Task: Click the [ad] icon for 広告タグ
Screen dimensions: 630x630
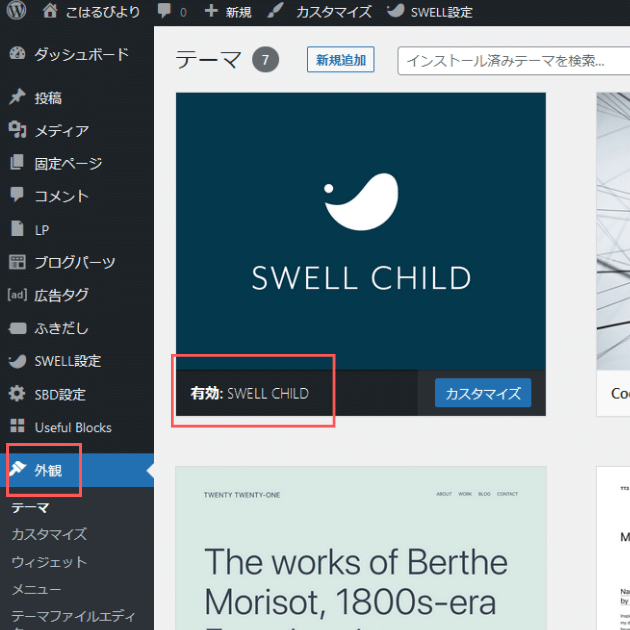Action: (17, 295)
